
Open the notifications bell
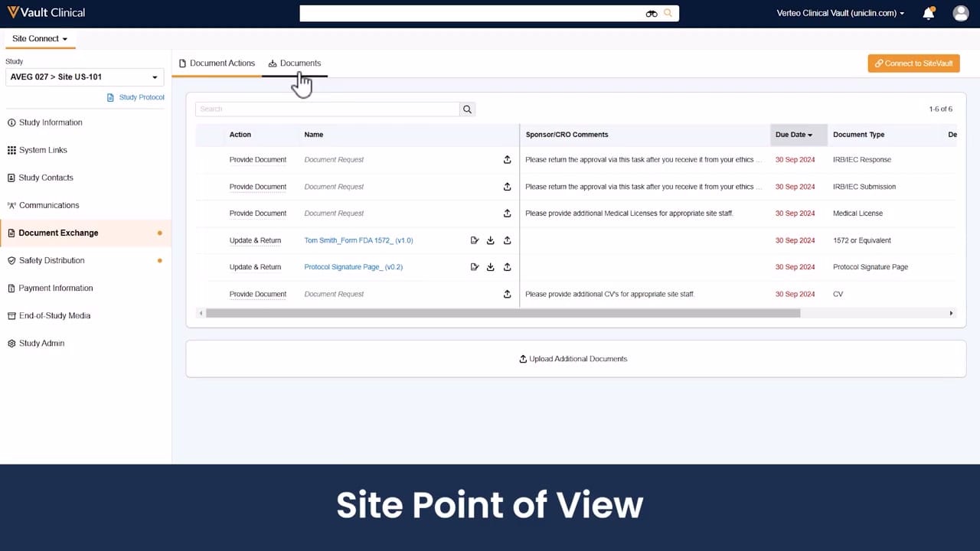[929, 13]
